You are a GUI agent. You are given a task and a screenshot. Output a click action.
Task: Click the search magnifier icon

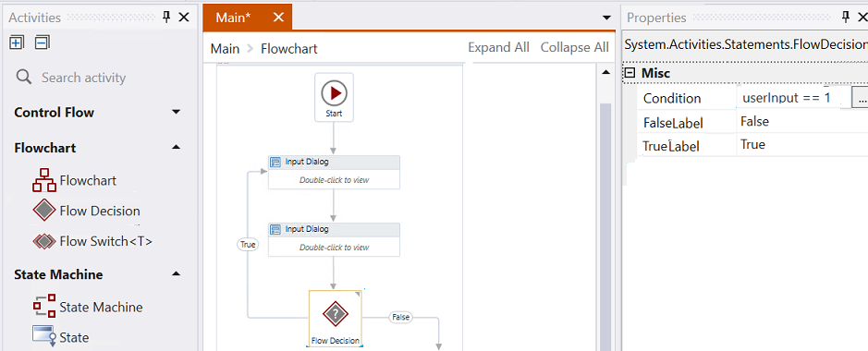pos(24,77)
